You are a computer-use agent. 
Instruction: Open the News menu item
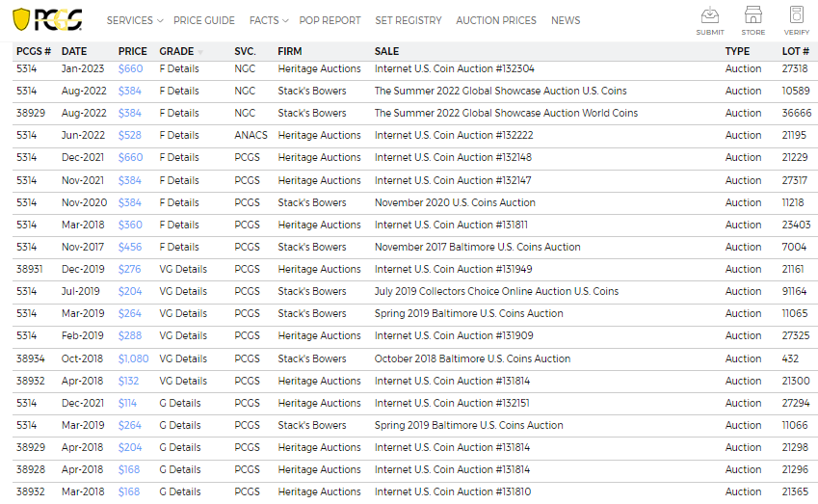pos(566,20)
